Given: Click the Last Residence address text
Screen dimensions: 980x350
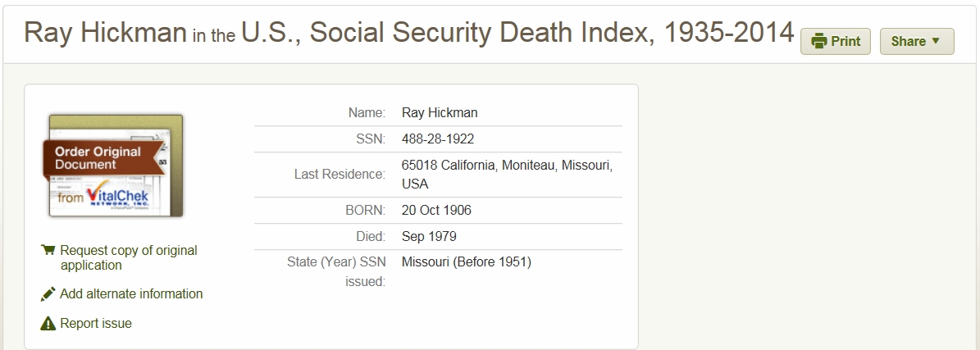Looking at the screenshot, I should coord(507,174).
